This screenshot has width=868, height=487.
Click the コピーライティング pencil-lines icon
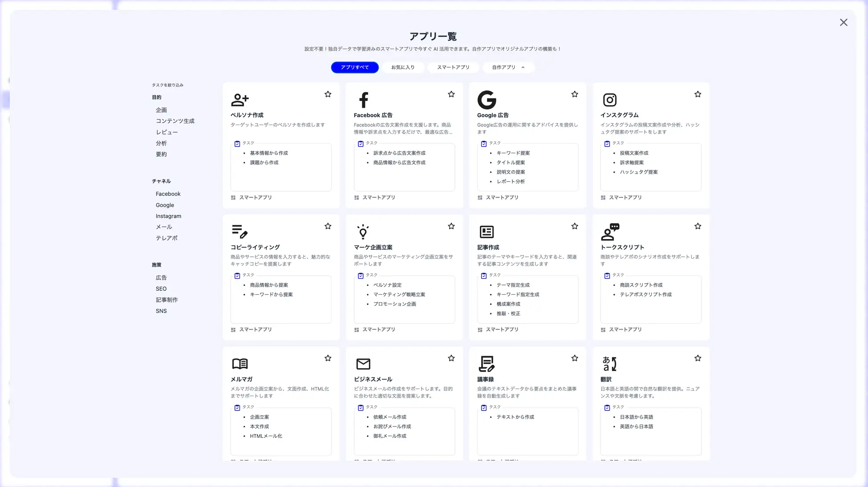(239, 231)
